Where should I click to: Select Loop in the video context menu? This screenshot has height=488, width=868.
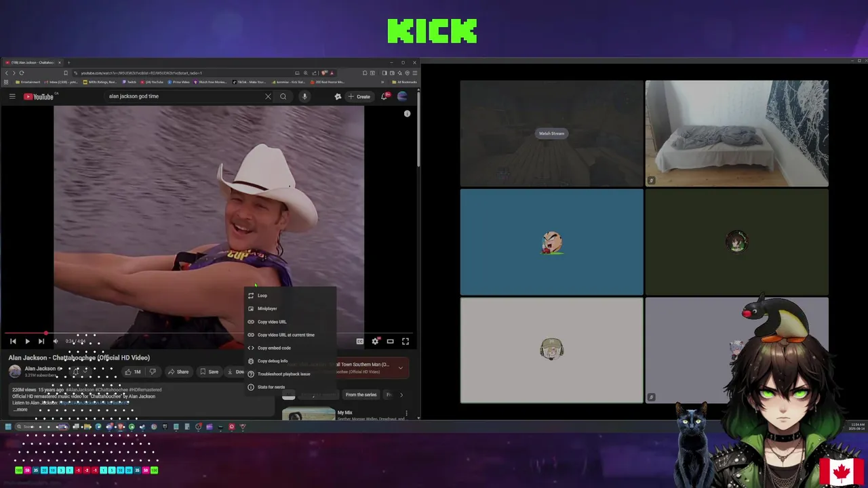pos(290,296)
